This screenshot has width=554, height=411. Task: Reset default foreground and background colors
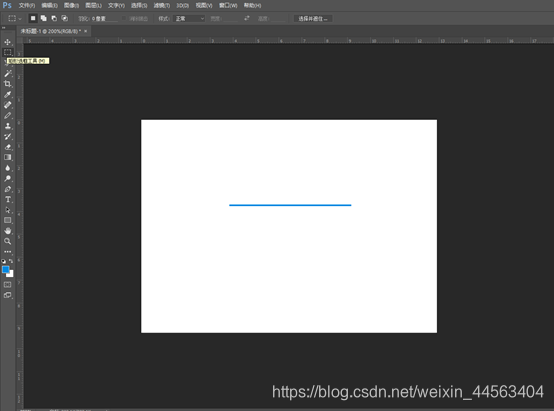[4, 261]
